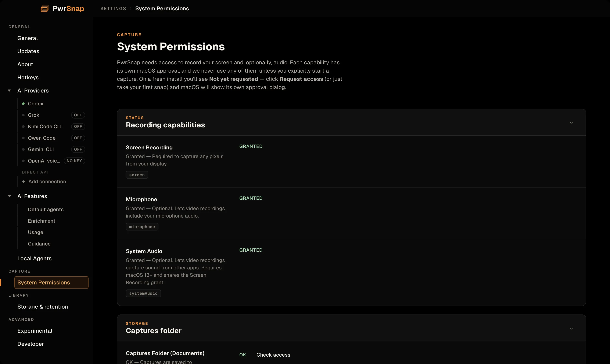The width and height of the screenshot is (610, 364).
Task: Select the Gemini CLI provider label
Action: coord(41,149)
